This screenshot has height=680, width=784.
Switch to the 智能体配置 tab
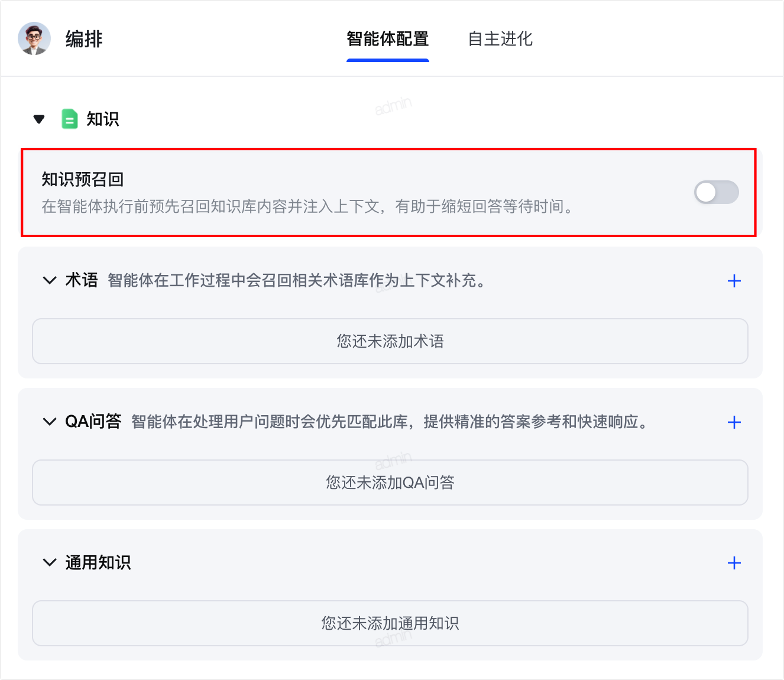[388, 39]
